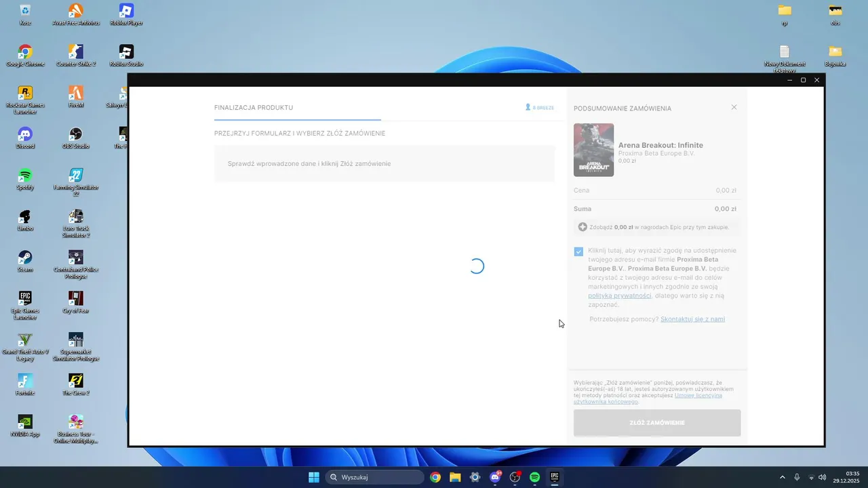Open Spotify from the taskbar

[x=534, y=477]
